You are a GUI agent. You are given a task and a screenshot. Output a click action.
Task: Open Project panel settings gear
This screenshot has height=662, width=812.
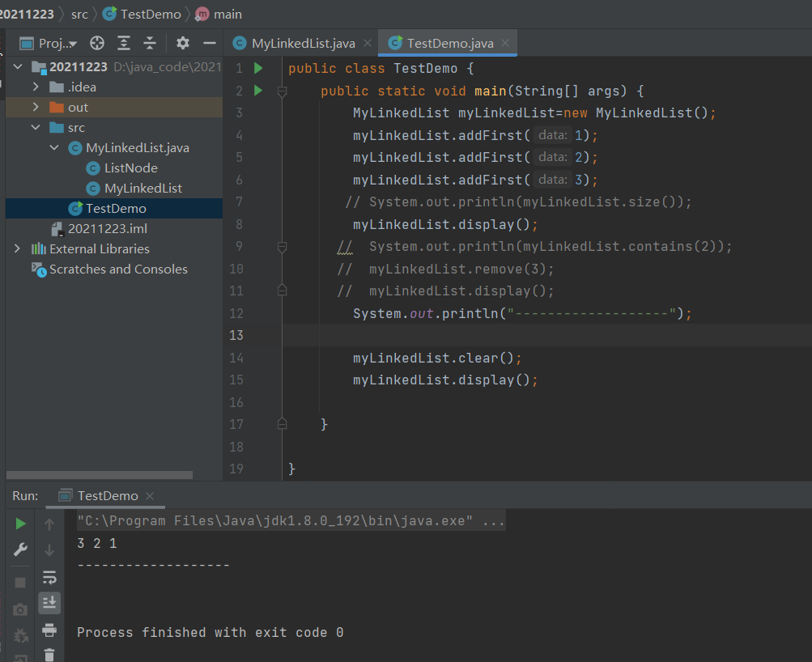182,43
